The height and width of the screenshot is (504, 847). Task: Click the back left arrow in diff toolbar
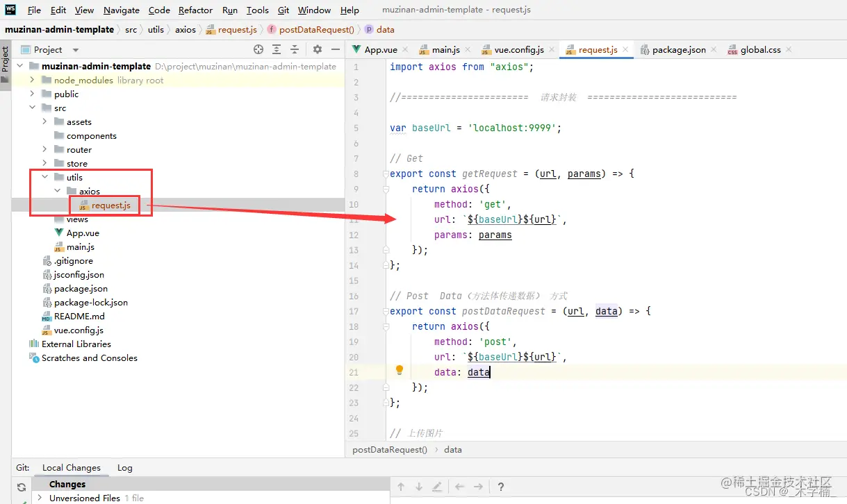click(459, 487)
